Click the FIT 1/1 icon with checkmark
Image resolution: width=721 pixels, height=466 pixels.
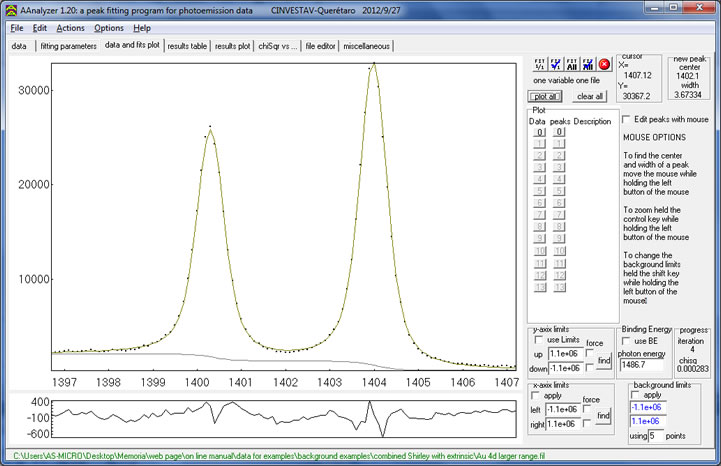(556, 64)
